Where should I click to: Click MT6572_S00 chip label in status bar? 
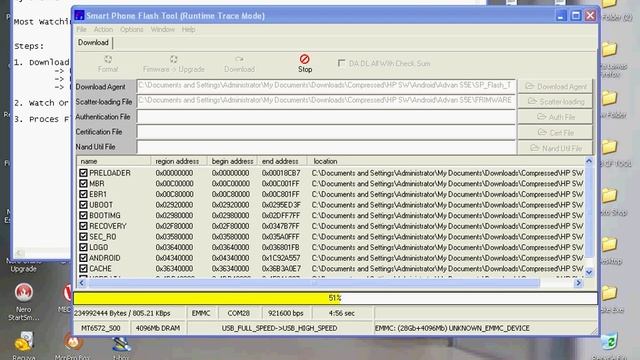pyautogui.click(x=101, y=328)
